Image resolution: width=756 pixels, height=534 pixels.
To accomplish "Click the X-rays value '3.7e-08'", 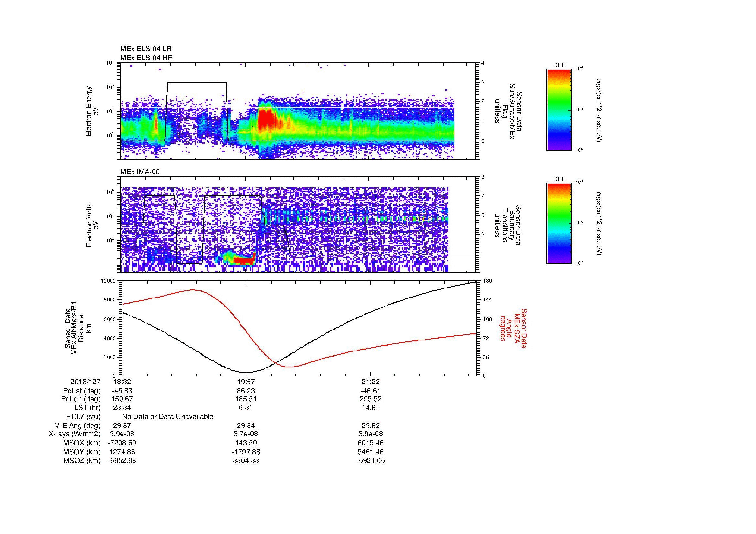I will coord(246,434).
